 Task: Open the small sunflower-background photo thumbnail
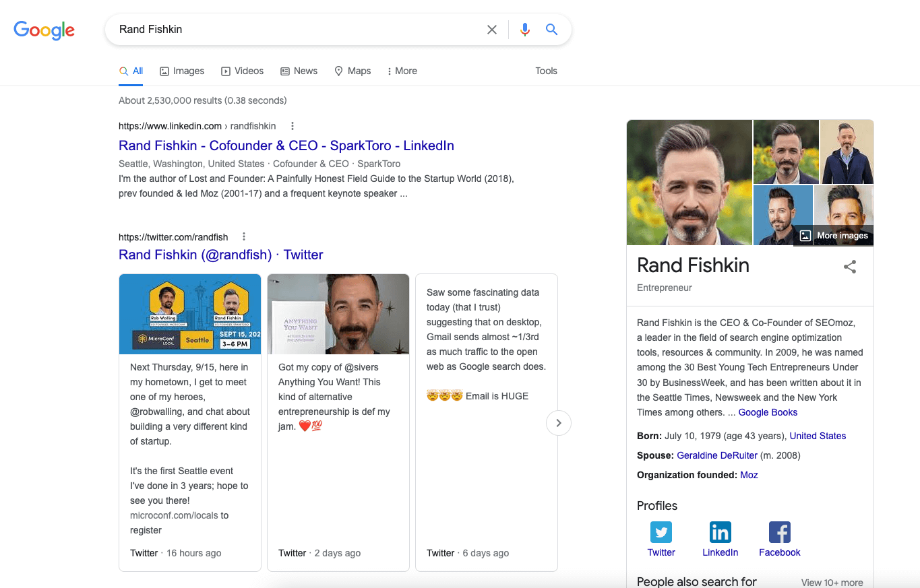point(786,152)
